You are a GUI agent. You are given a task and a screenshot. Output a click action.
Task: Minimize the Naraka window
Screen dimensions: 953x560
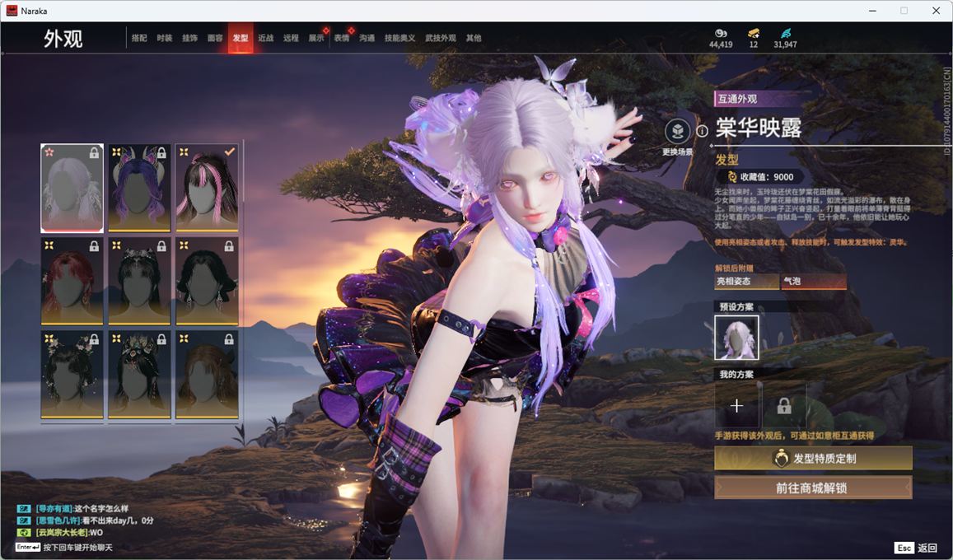click(873, 11)
